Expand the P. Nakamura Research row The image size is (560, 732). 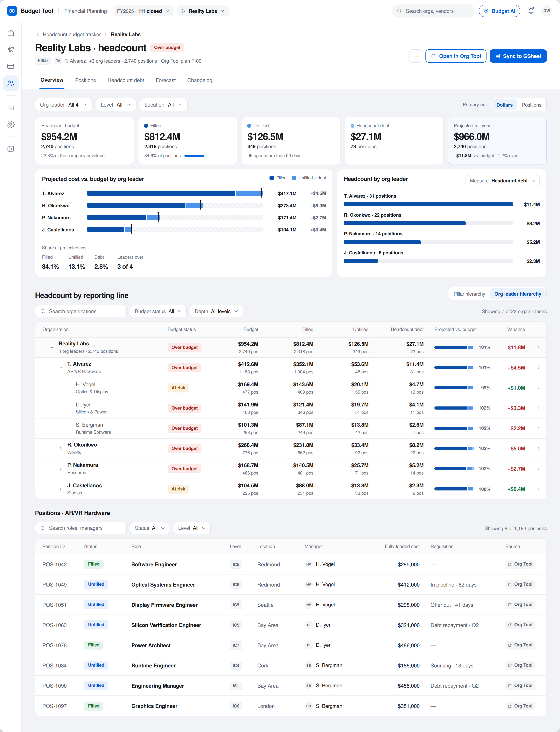(x=60, y=469)
